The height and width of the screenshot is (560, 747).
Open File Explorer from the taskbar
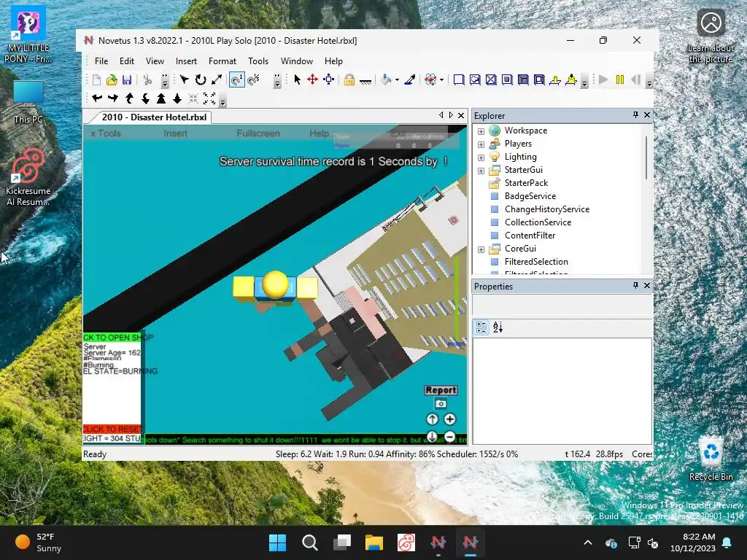[374, 542]
